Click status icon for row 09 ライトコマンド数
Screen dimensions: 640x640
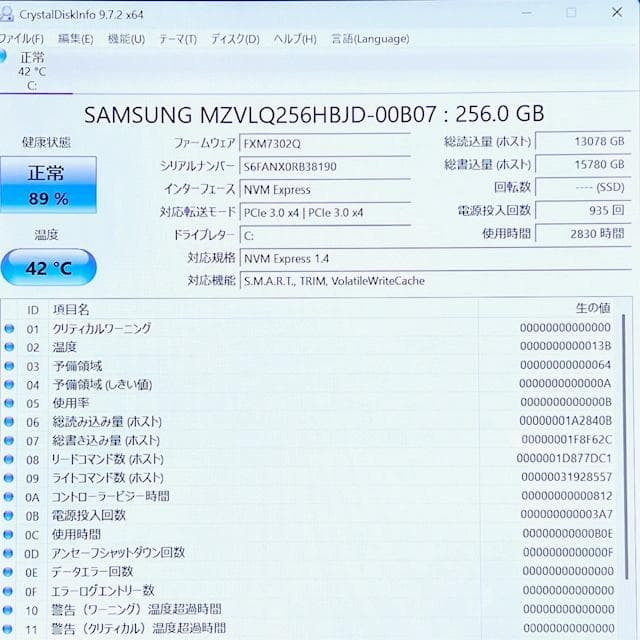click(x=9, y=478)
